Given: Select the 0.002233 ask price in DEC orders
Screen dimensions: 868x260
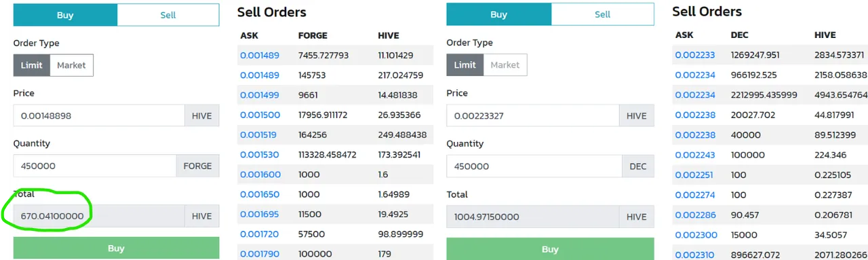Looking at the screenshot, I should [694, 55].
